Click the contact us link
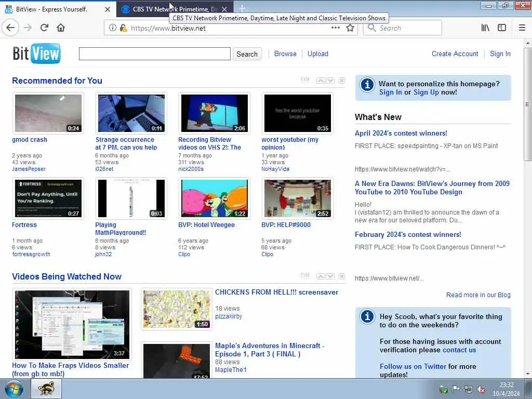The height and width of the screenshot is (399, 532). click(x=459, y=350)
